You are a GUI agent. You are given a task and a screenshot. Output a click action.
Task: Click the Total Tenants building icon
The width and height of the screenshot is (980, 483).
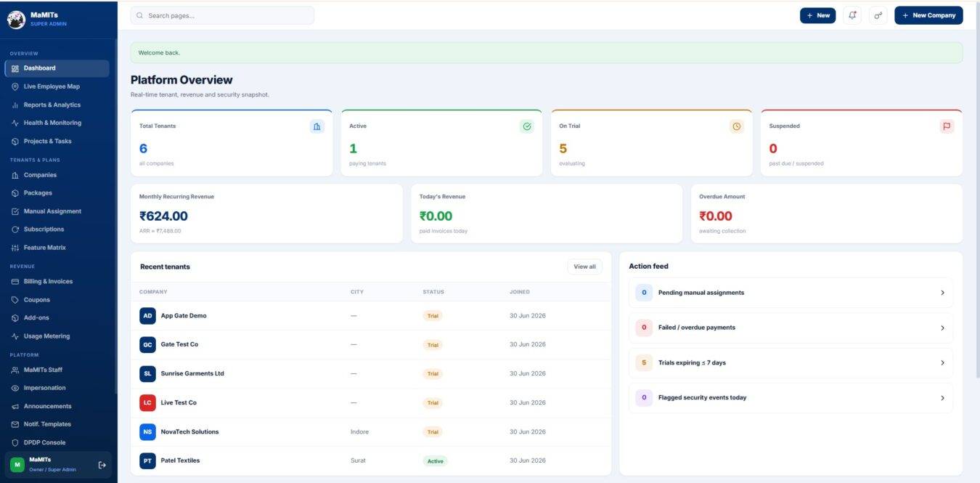click(317, 126)
